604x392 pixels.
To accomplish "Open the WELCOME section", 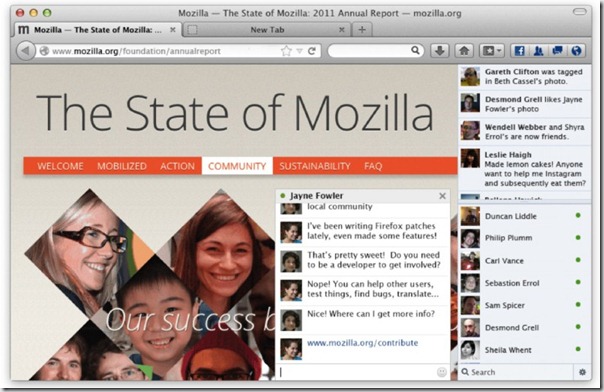I will click(x=60, y=166).
